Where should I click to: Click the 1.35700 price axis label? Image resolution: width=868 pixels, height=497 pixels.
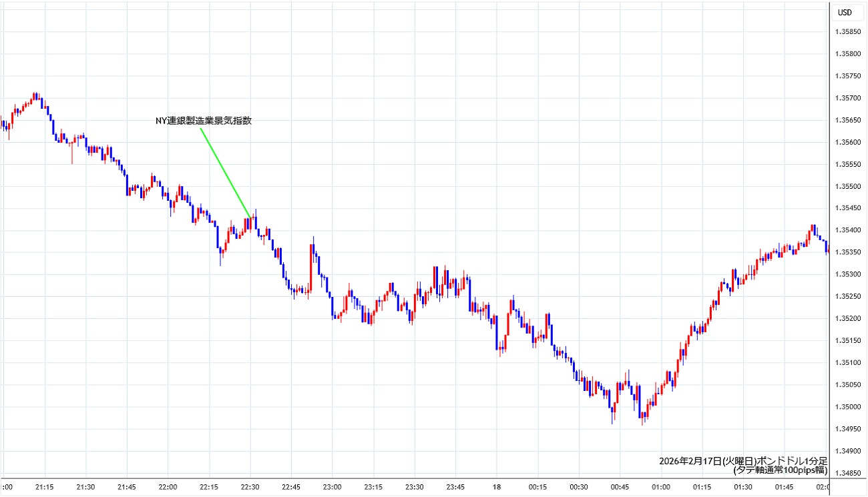[847, 98]
